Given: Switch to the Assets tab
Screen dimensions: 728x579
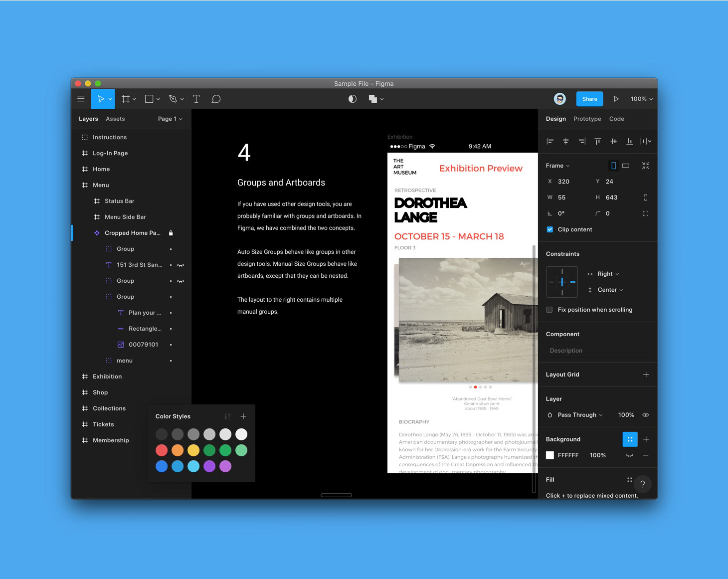Looking at the screenshot, I should (115, 119).
